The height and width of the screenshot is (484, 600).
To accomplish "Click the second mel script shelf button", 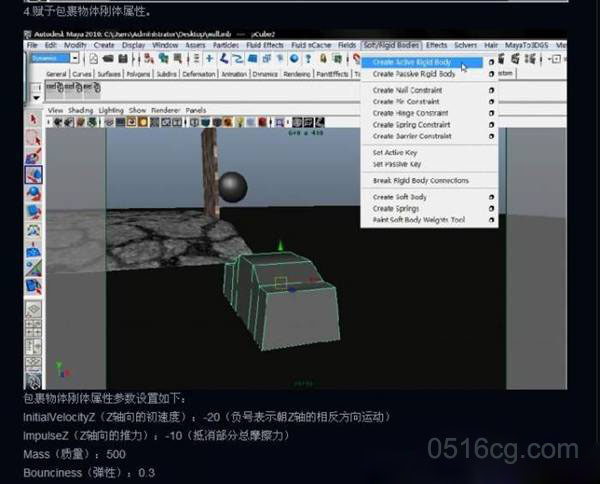I will click(73, 88).
